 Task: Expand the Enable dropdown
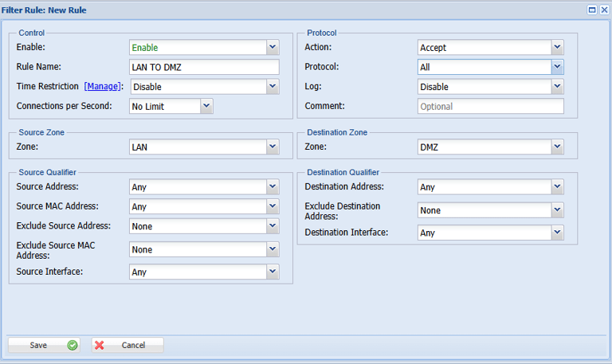coord(273,48)
